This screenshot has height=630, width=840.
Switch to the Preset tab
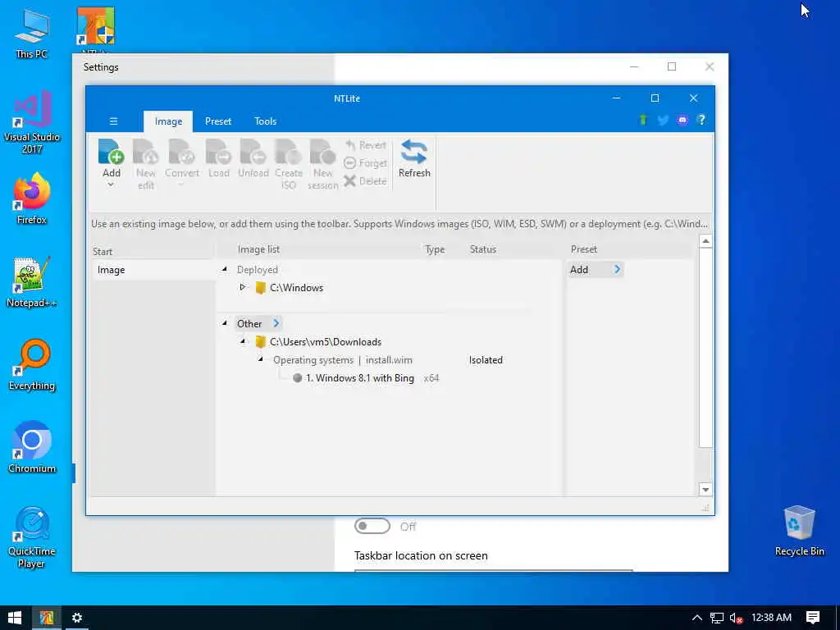click(x=218, y=121)
